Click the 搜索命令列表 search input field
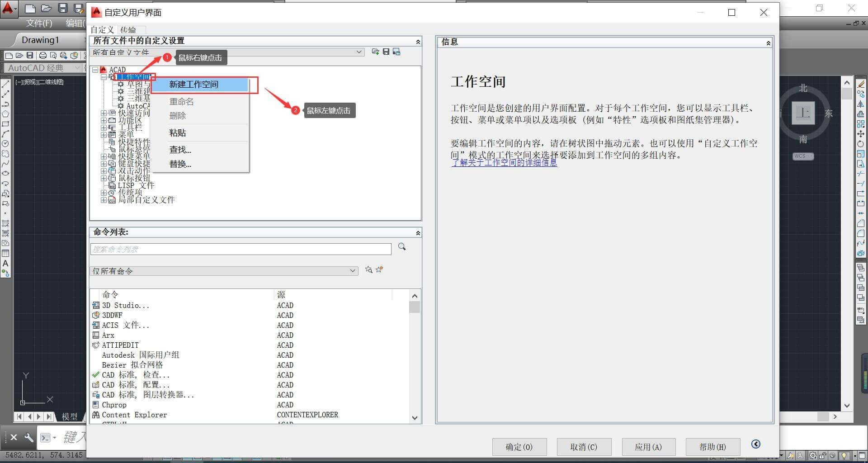The width and height of the screenshot is (868, 463). tap(241, 249)
